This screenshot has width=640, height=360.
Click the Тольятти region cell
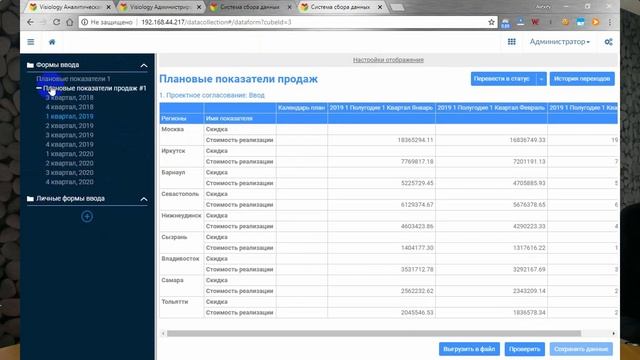click(x=181, y=307)
